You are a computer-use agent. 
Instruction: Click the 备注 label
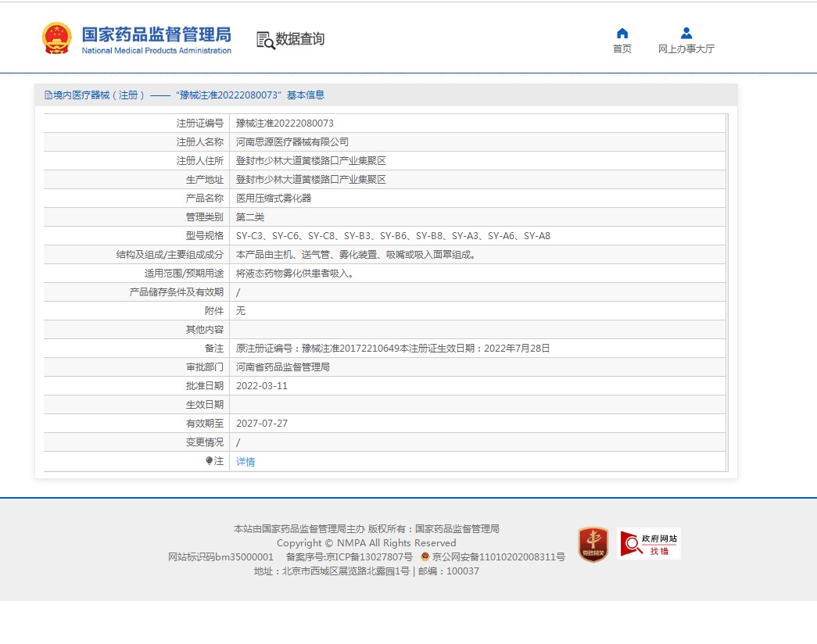tap(214, 349)
